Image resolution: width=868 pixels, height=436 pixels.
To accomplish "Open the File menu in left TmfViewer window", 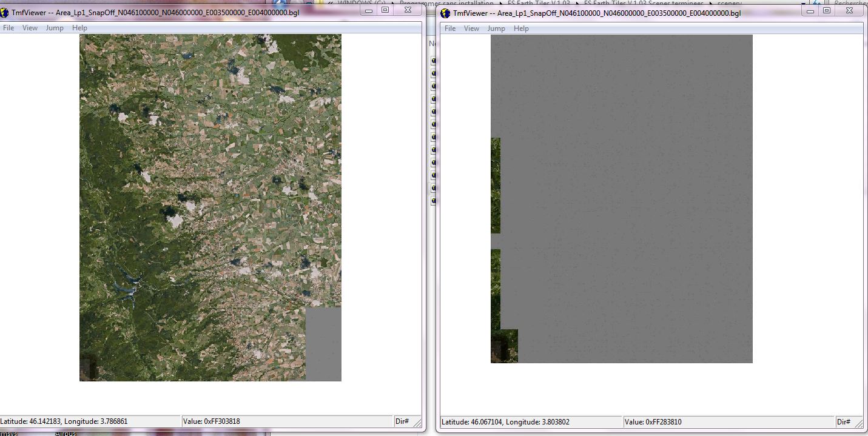I will click(8, 28).
